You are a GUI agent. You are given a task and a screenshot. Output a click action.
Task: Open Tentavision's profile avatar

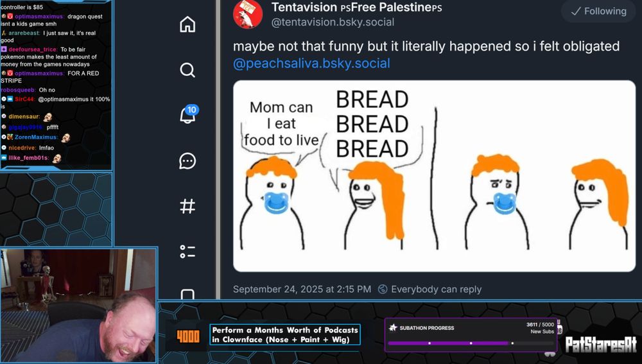click(248, 14)
